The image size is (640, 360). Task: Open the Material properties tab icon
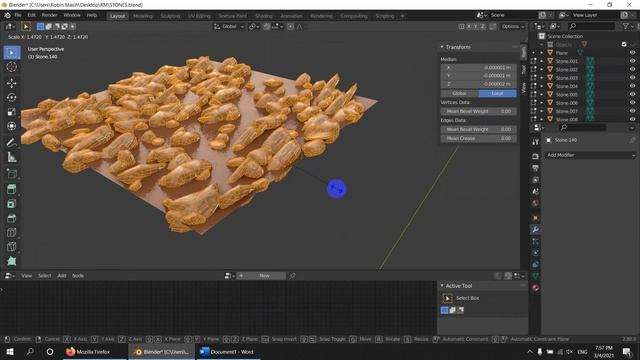536,288
